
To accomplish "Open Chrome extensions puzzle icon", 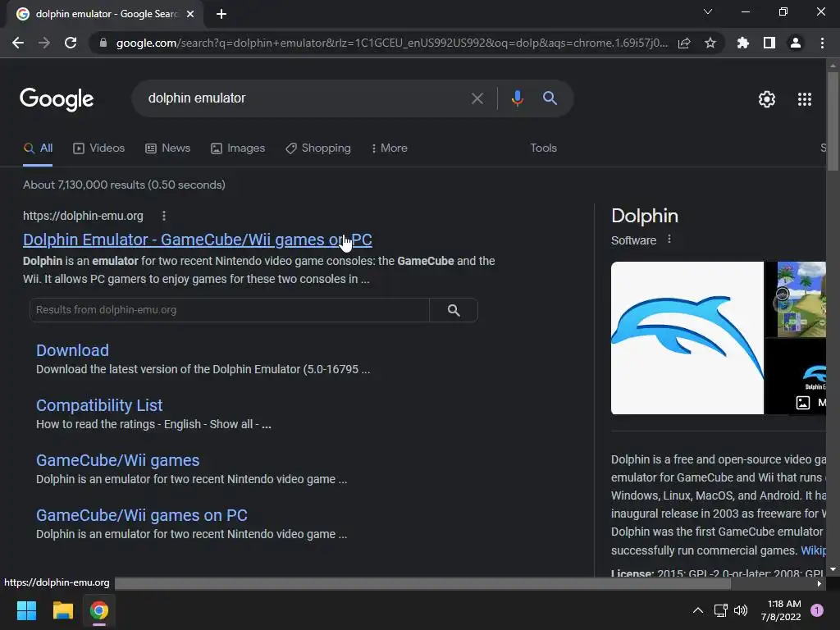I will pyautogui.click(x=743, y=43).
